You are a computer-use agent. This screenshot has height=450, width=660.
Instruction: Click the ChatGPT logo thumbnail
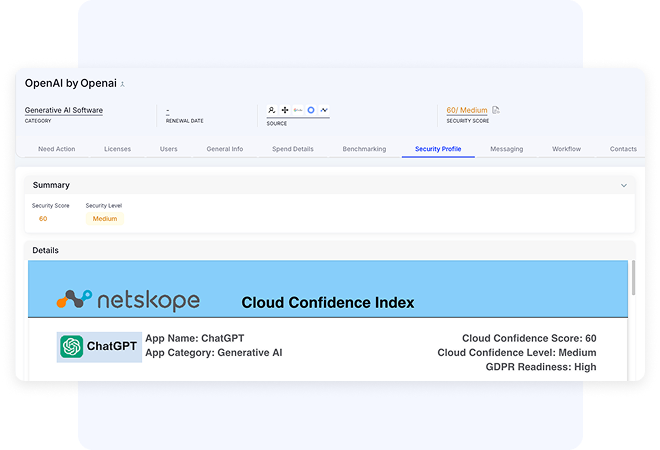coord(99,347)
